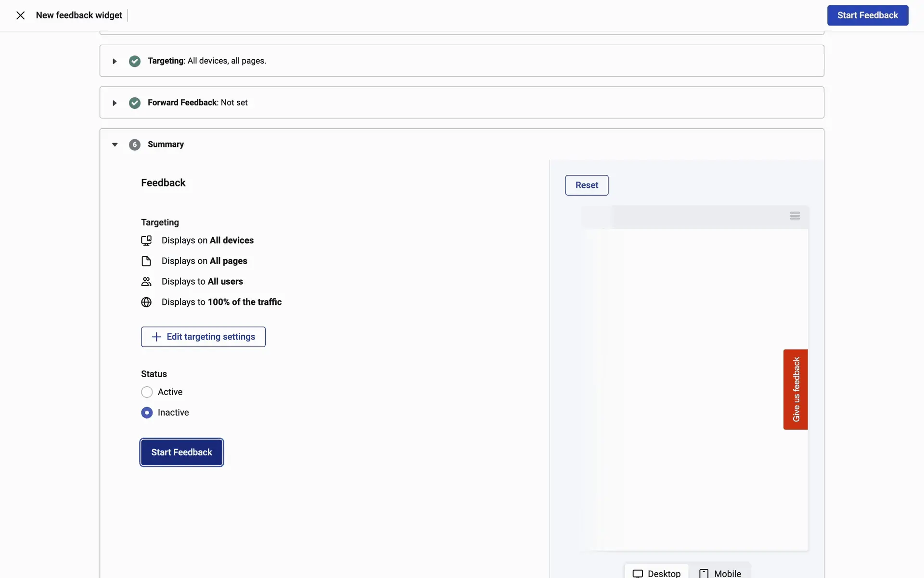Switch preview to Mobile tab
Screen dimensions: 924x578
[720, 573]
